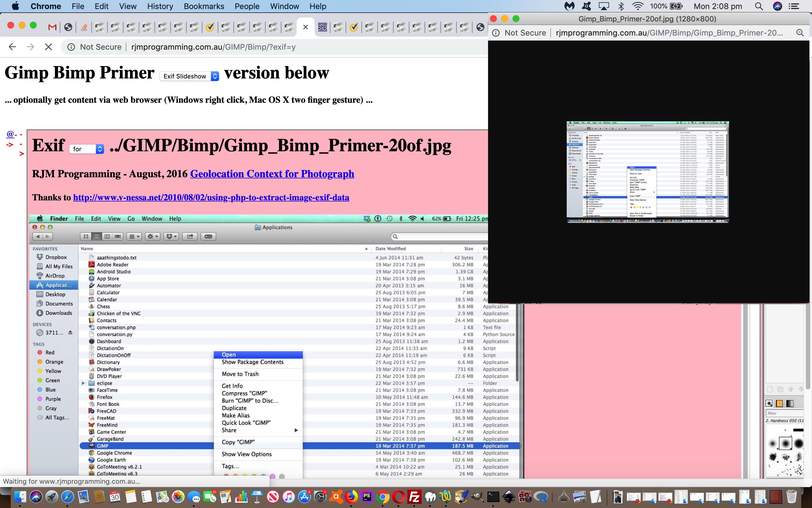View site info beside main address

[x=71, y=47]
